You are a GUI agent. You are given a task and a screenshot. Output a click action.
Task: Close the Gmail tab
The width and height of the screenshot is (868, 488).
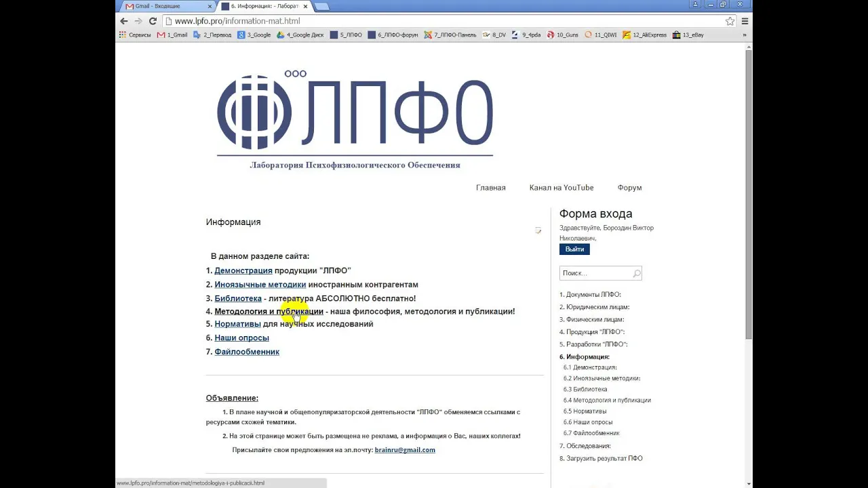[x=210, y=6]
